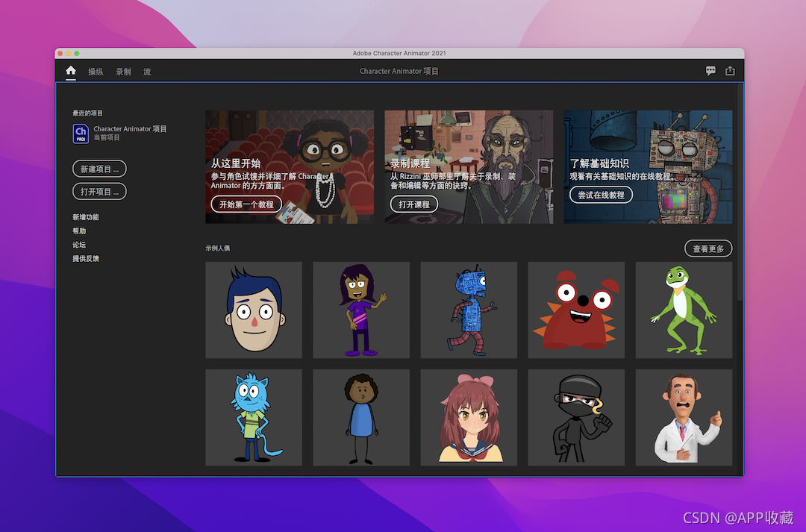This screenshot has height=532, width=806.
Task: Open the 3D doctor in white coat puppet
Action: click(684, 417)
